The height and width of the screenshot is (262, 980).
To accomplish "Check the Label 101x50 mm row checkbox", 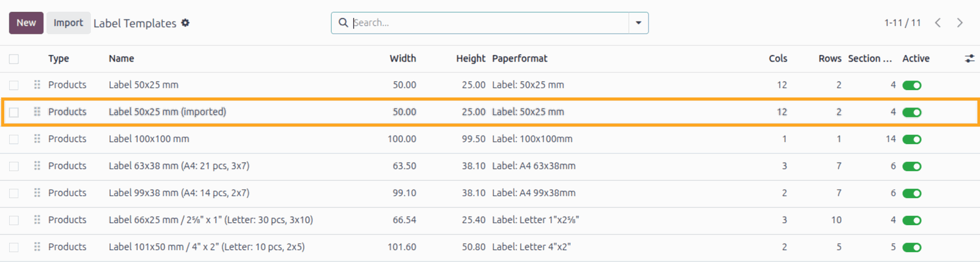I will pos(14,247).
